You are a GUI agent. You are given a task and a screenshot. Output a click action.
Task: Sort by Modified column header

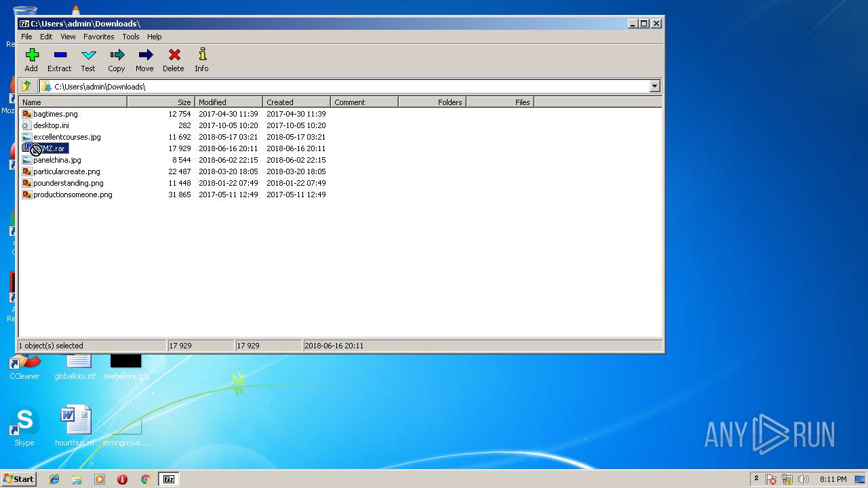[229, 102]
